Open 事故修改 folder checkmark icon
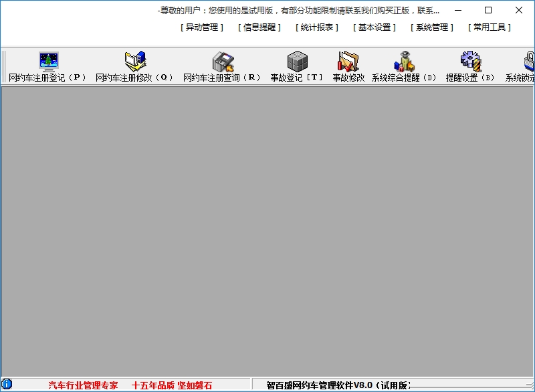This screenshot has width=535, height=392. (348, 62)
